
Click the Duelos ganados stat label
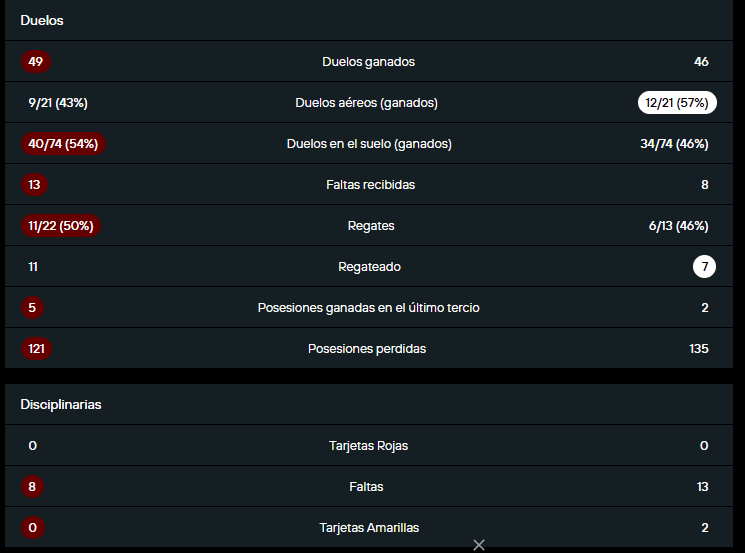click(369, 62)
